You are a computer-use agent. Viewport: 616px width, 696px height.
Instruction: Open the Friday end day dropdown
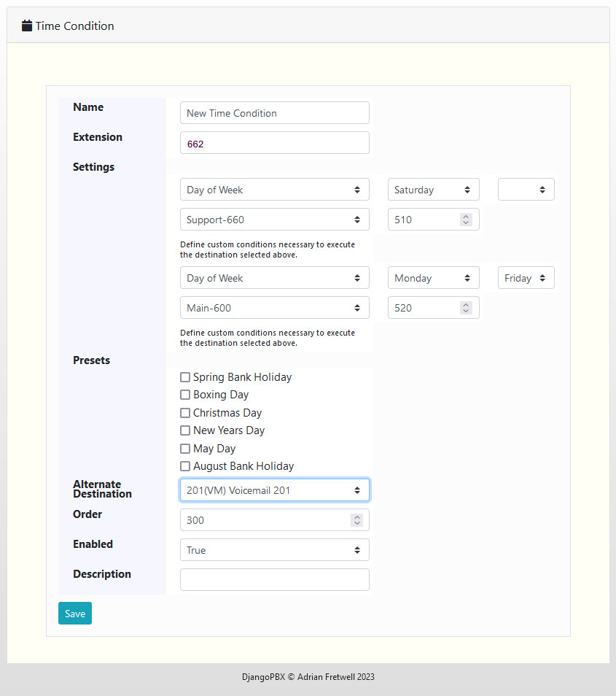pyautogui.click(x=526, y=278)
